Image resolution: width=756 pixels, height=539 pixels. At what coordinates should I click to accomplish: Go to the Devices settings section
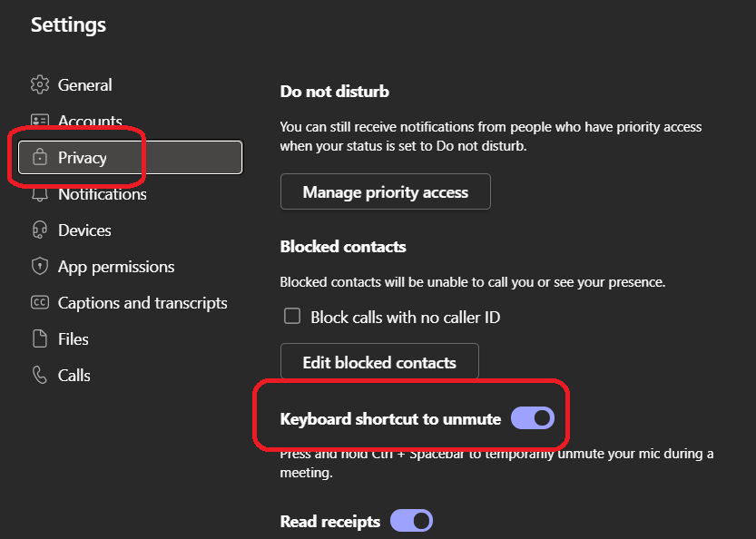(x=84, y=230)
